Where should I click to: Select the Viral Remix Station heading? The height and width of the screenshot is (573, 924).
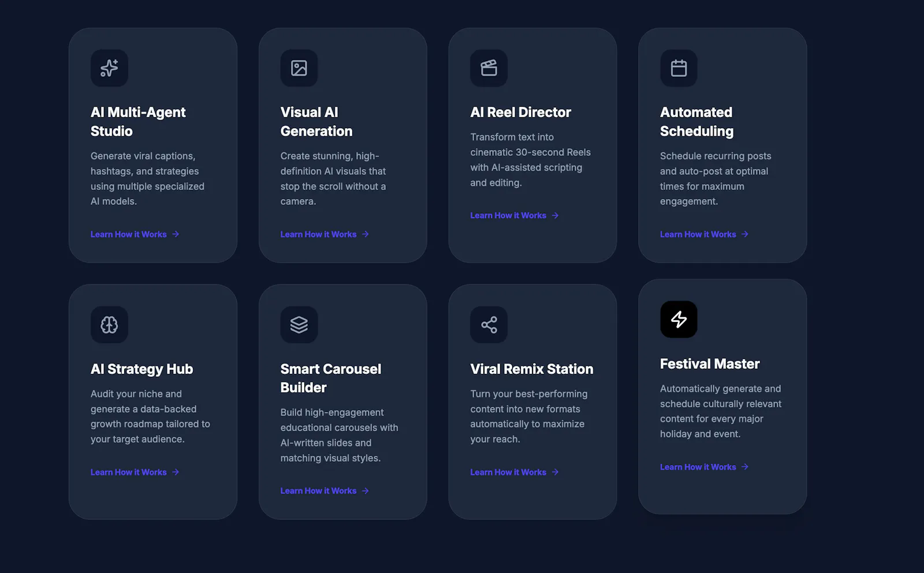click(532, 369)
